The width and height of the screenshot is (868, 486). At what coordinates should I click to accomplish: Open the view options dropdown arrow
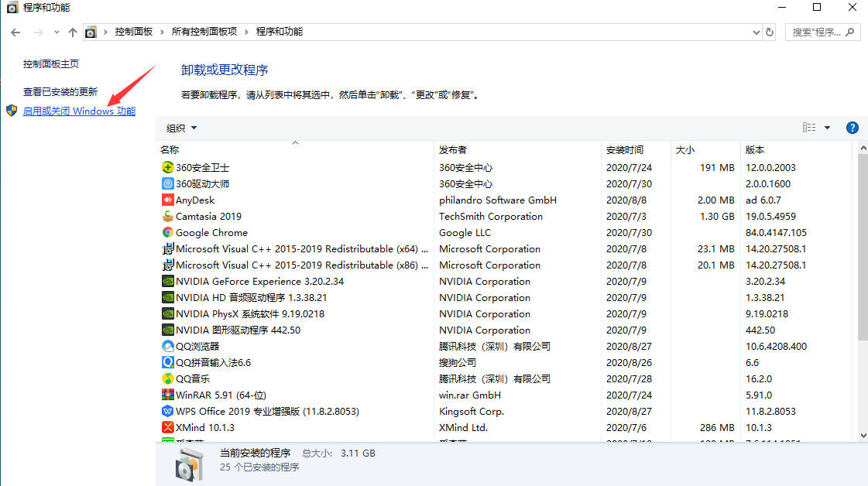827,127
